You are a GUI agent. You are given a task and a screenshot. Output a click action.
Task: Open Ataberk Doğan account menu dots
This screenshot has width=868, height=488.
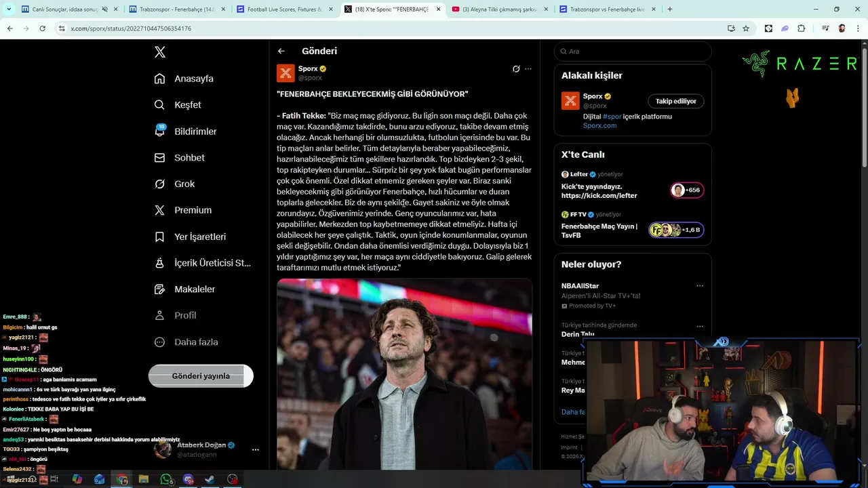click(x=256, y=449)
